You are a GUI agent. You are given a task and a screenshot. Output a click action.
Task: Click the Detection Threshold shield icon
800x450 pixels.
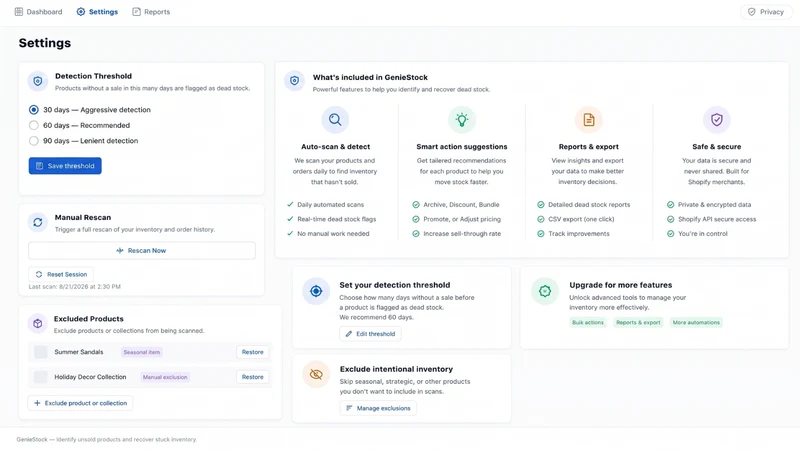pos(38,81)
